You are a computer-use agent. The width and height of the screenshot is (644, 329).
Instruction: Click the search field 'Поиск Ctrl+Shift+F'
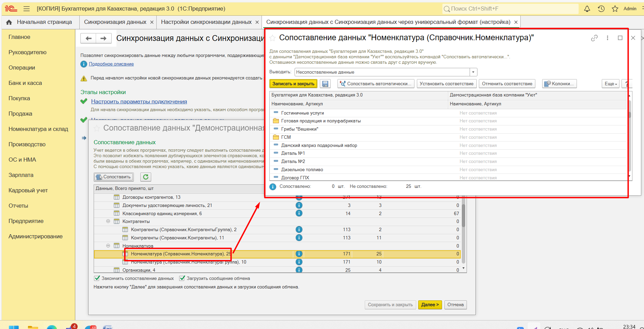(511, 9)
